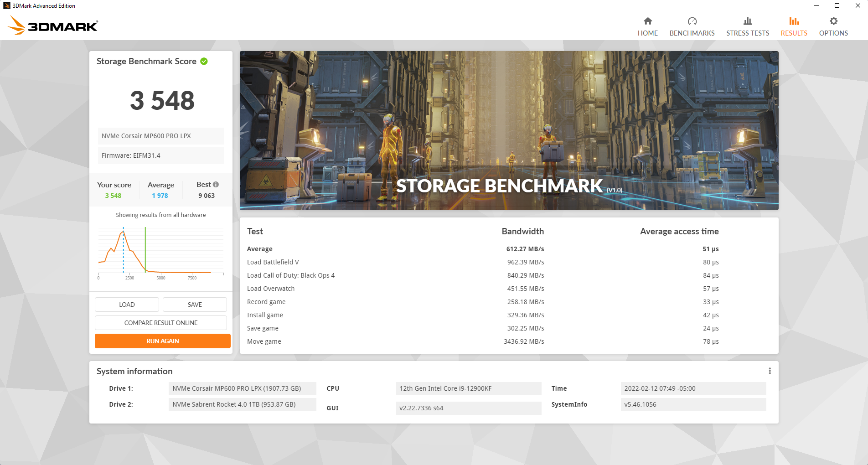The image size is (868, 465).
Task: Open Stress Tests bar chart icon
Action: point(747,21)
